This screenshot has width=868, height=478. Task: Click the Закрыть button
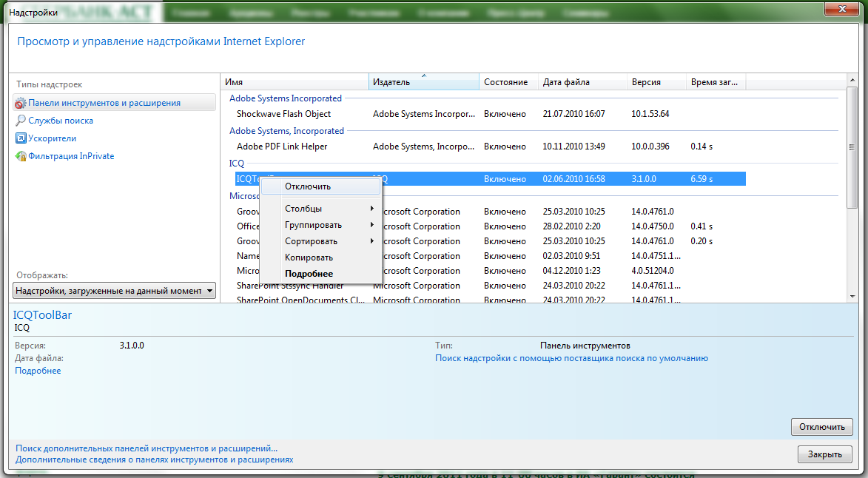click(824, 454)
